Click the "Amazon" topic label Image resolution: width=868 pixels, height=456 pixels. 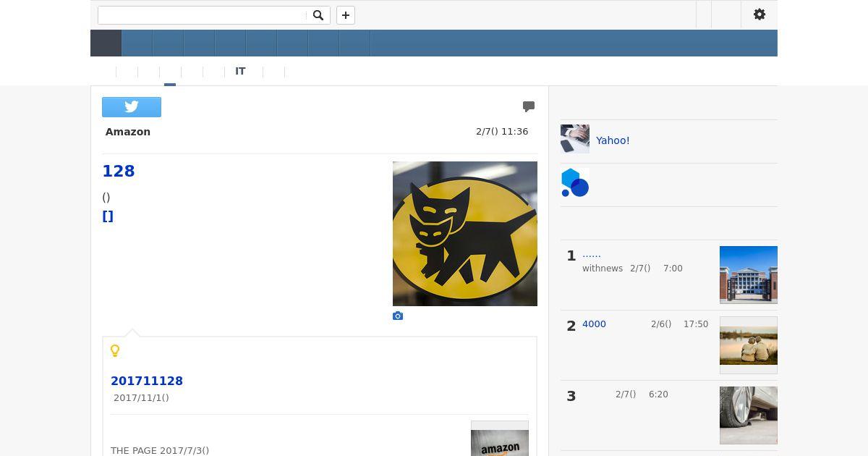tap(128, 132)
